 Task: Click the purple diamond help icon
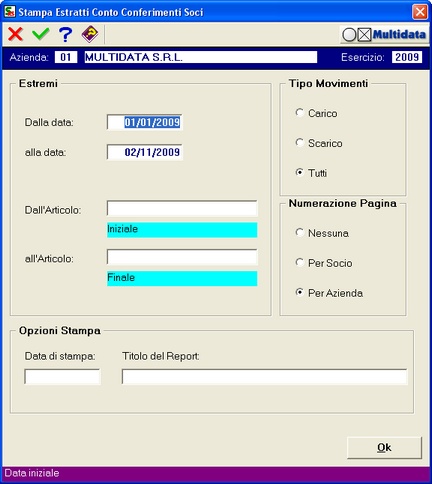(x=90, y=34)
